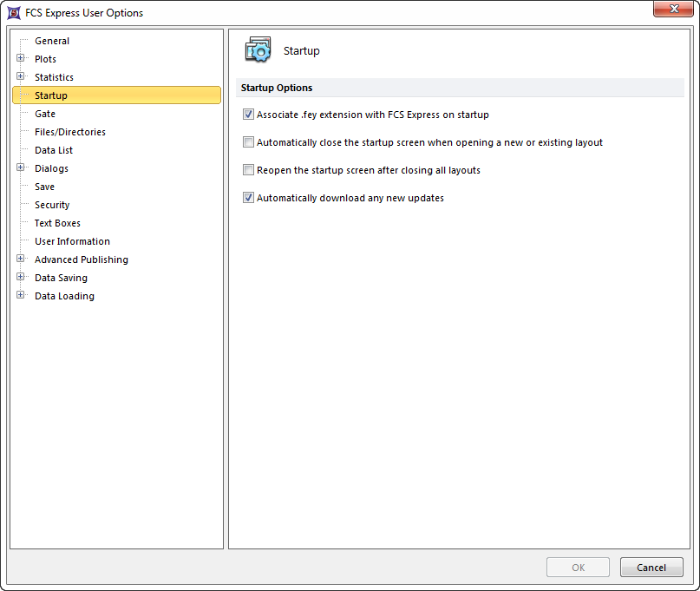This screenshot has height=591, width=700.
Task: Open the Save options page
Action: pyautogui.click(x=44, y=187)
